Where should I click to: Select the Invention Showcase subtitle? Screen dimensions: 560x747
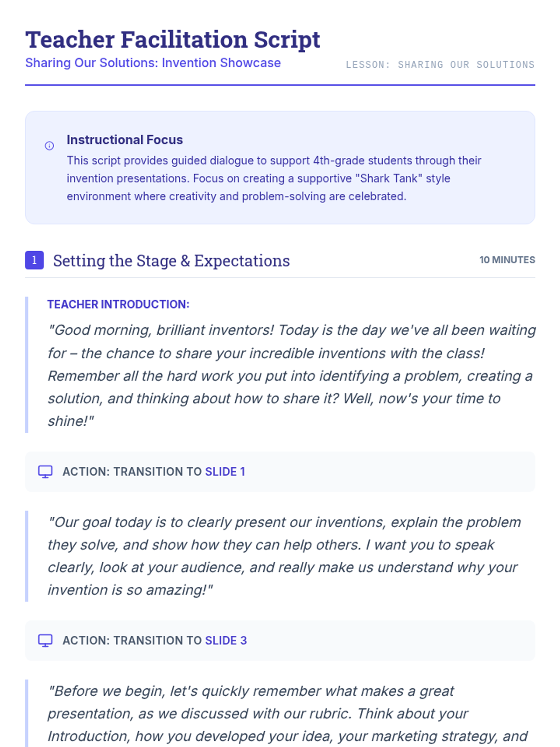(153, 63)
